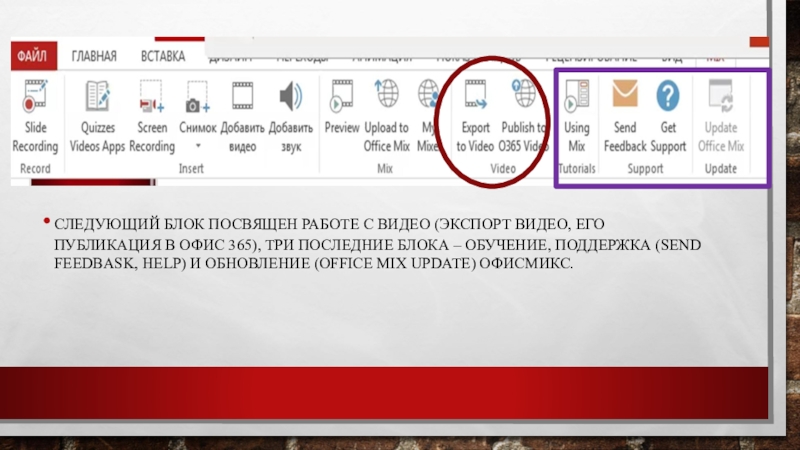Open Get Support help

coord(667,98)
